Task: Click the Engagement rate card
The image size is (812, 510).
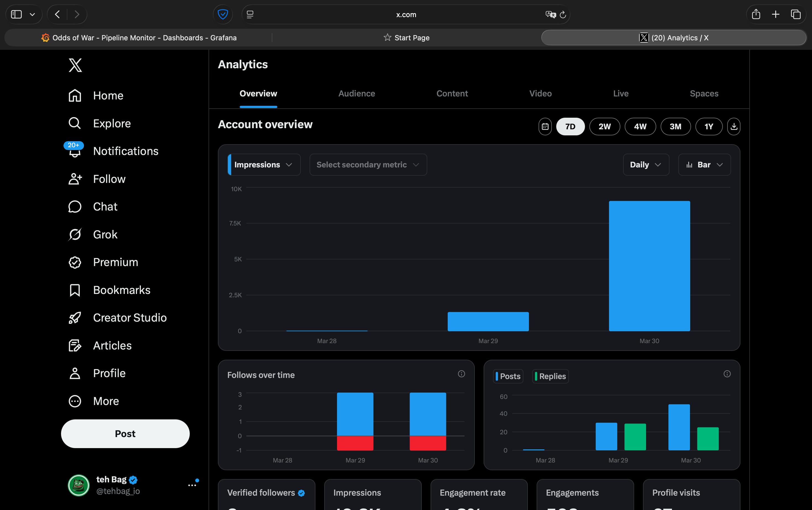Action: pyautogui.click(x=479, y=495)
